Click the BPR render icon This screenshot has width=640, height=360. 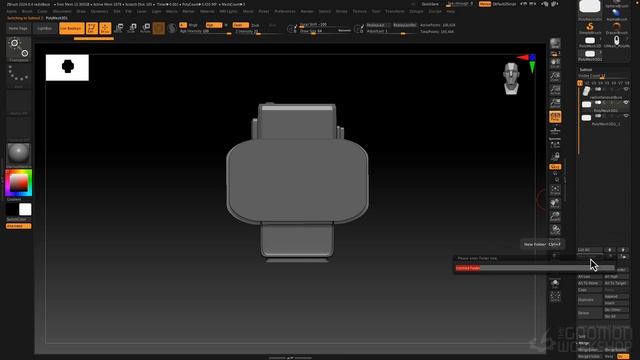555,43
